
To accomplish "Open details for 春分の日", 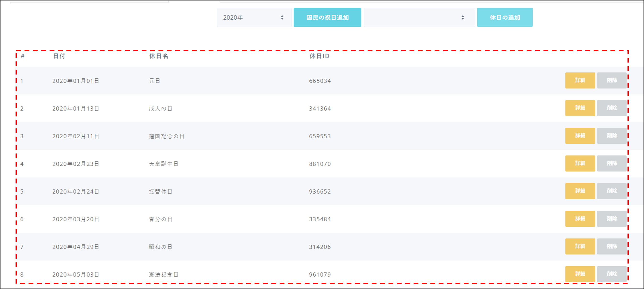I will pyautogui.click(x=580, y=219).
